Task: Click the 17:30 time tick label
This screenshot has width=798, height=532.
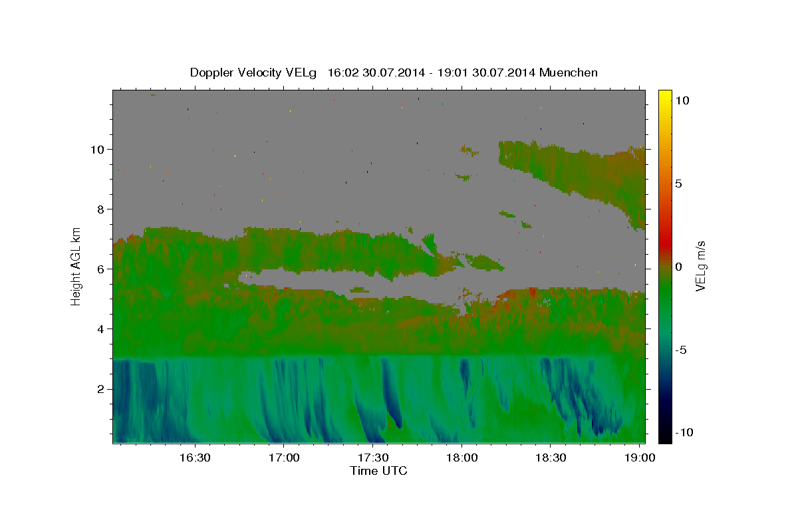Action: tap(372, 458)
